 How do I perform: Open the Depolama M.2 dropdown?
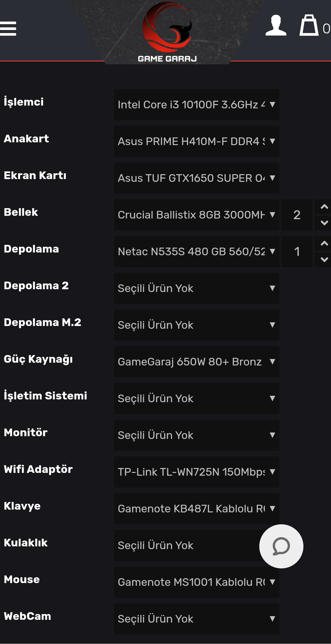[x=196, y=325]
